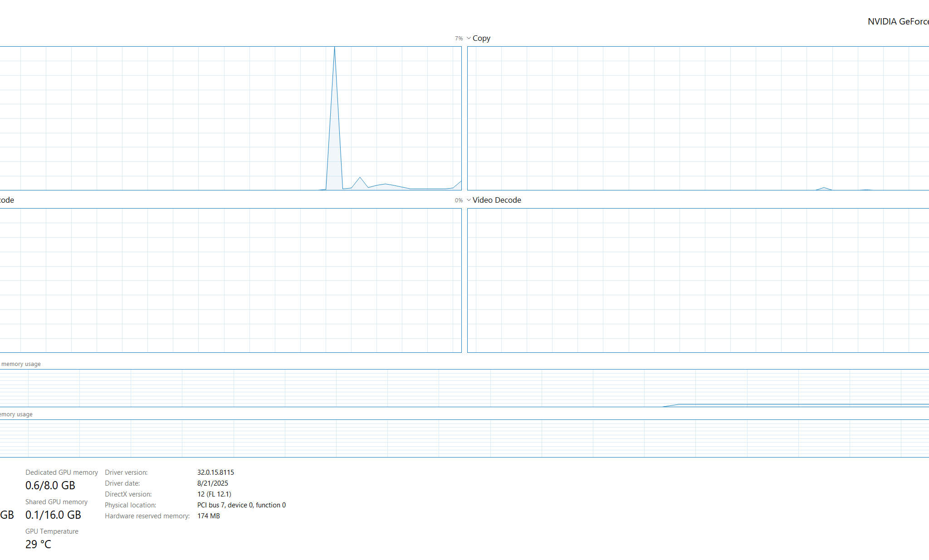Click driver version number 32.0.15.8115
This screenshot has height=560, width=929.
pyautogui.click(x=215, y=472)
